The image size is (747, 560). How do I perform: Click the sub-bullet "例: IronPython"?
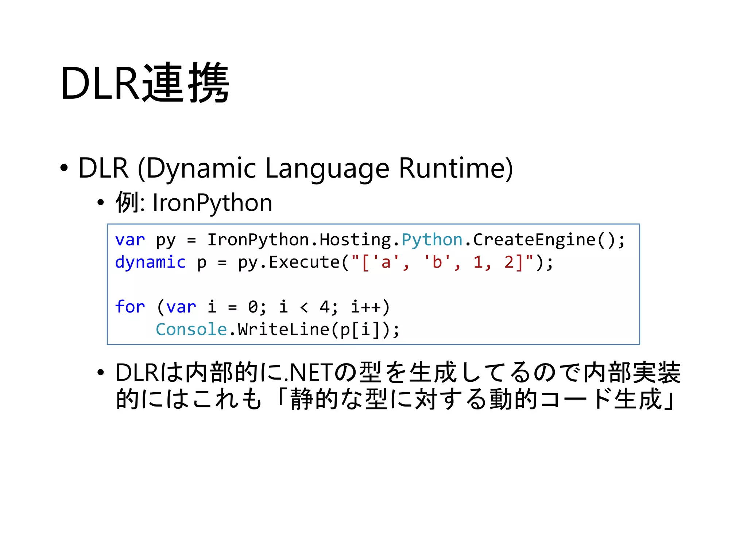click(194, 202)
